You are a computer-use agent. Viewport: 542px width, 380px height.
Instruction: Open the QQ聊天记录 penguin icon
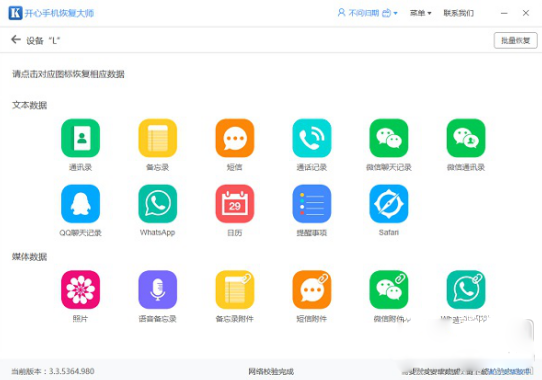[x=81, y=204]
